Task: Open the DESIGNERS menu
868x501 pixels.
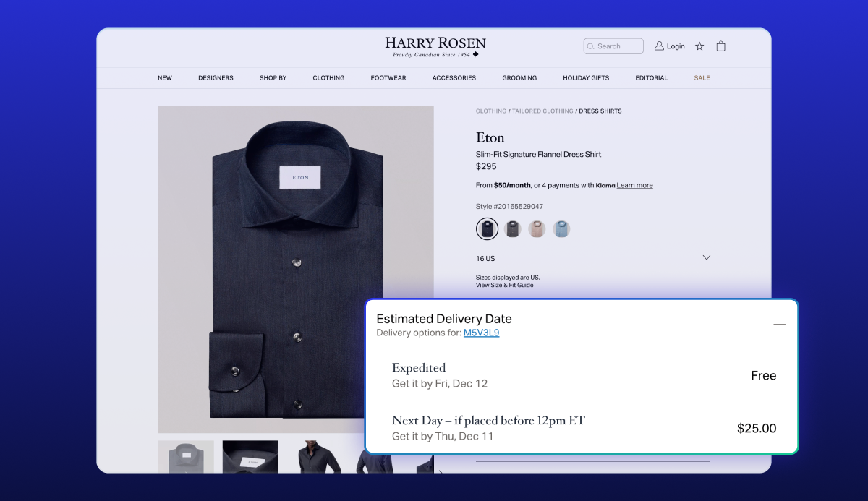Action: pyautogui.click(x=216, y=78)
